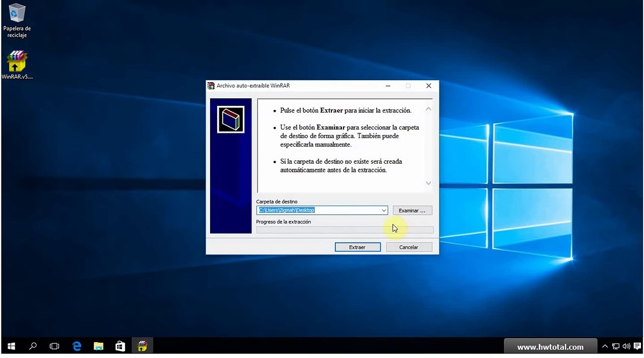Open File Explorer from the taskbar

[x=99, y=346]
